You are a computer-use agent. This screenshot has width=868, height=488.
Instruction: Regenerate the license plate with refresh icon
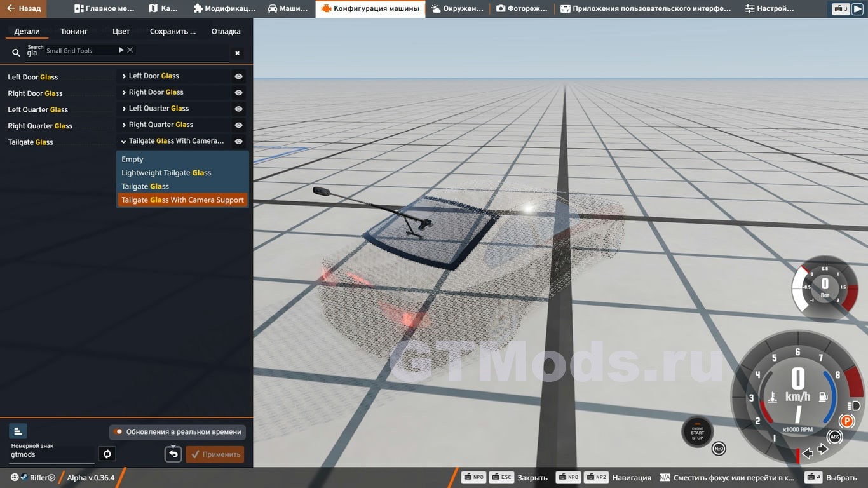107,454
